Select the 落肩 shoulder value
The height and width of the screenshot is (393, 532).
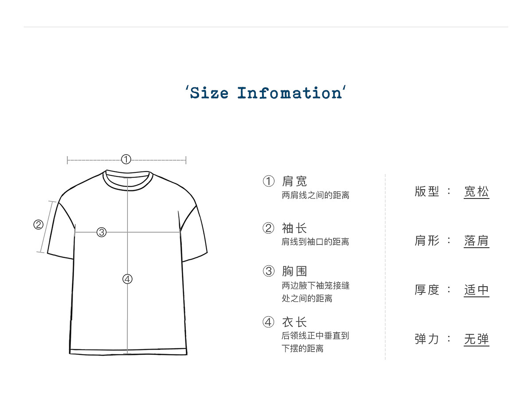pyautogui.click(x=477, y=241)
